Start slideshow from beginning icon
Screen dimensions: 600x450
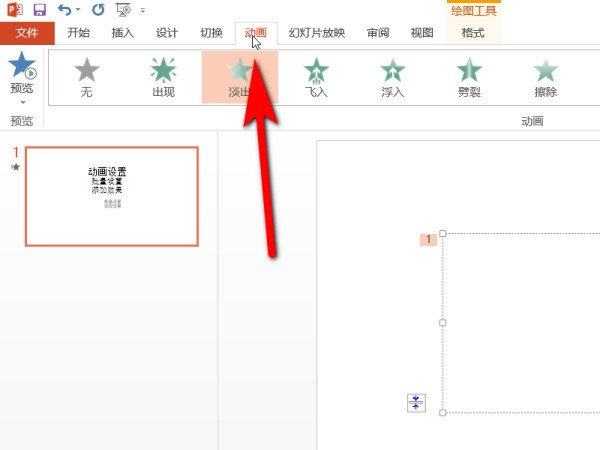123,10
